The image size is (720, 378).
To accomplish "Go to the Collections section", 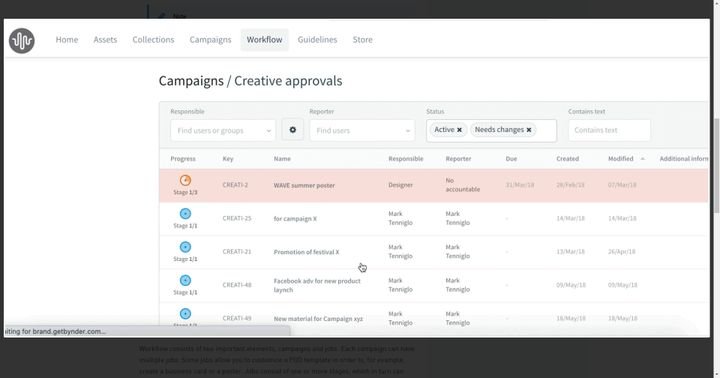I will (x=153, y=40).
